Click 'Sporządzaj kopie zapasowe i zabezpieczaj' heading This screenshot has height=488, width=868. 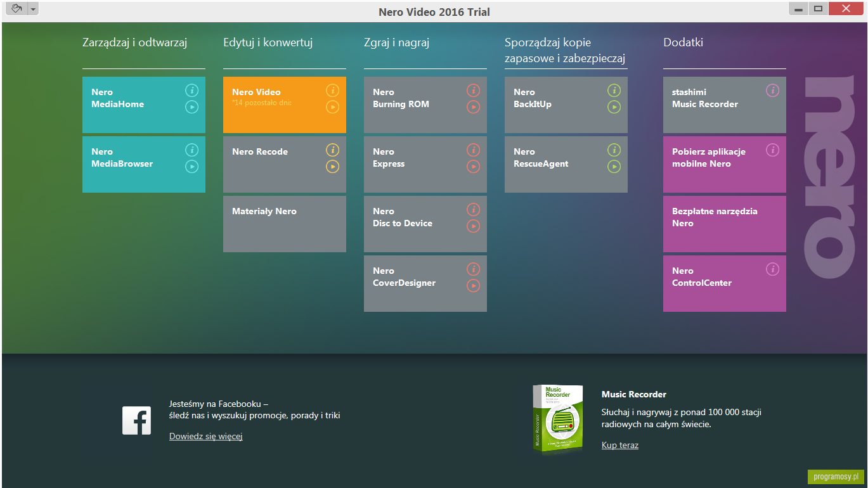(x=566, y=51)
